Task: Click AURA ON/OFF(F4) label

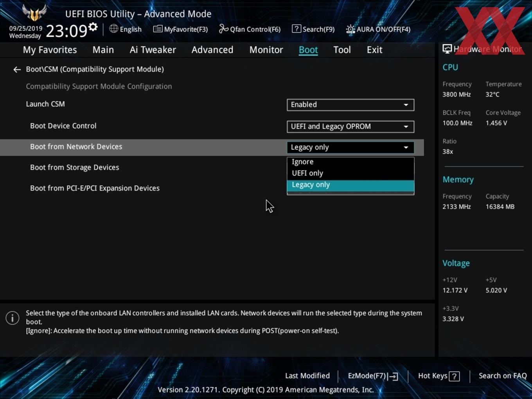Action: 383,29
